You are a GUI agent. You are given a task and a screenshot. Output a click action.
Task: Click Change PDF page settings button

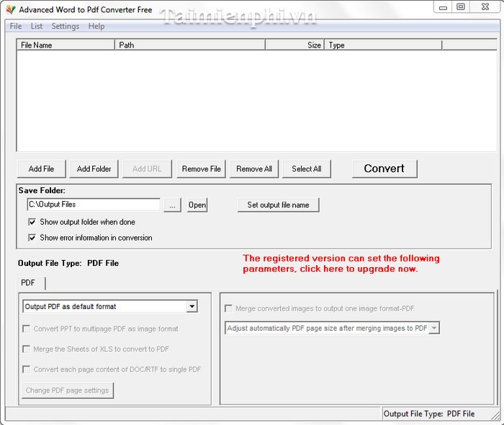click(x=68, y=390)
